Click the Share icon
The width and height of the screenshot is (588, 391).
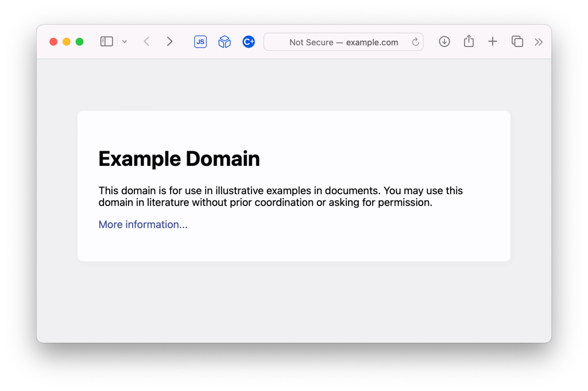click(469, 41)
